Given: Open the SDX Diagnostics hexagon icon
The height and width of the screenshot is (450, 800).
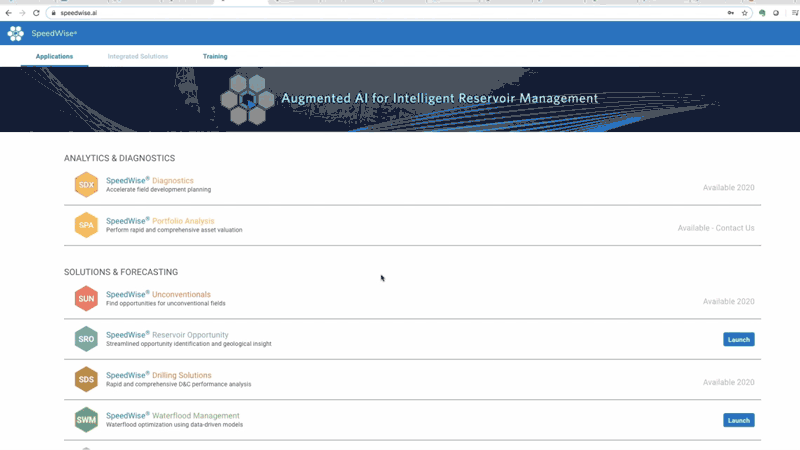Looking at the screenshot, I should pyautogui.click(x=86, y=185).
